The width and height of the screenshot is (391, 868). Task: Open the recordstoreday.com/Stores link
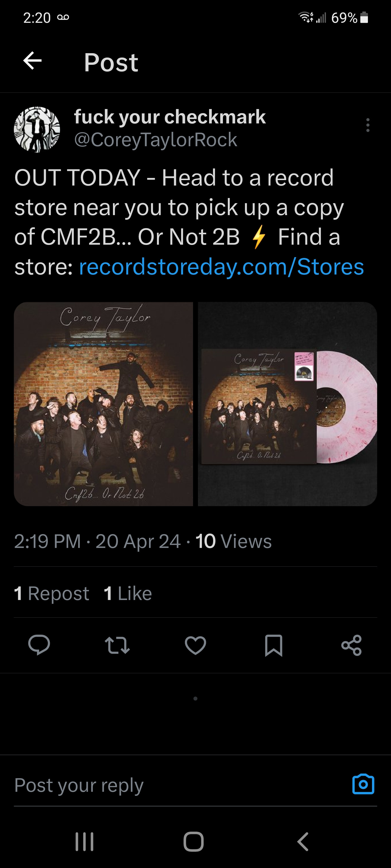pyautogui.click(x=221, y=267)
